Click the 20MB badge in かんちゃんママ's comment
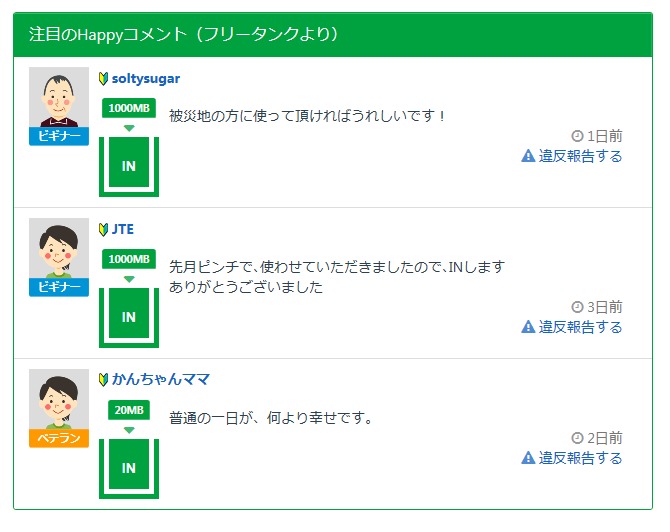This screenshot has width=670, height=532. 129,410
